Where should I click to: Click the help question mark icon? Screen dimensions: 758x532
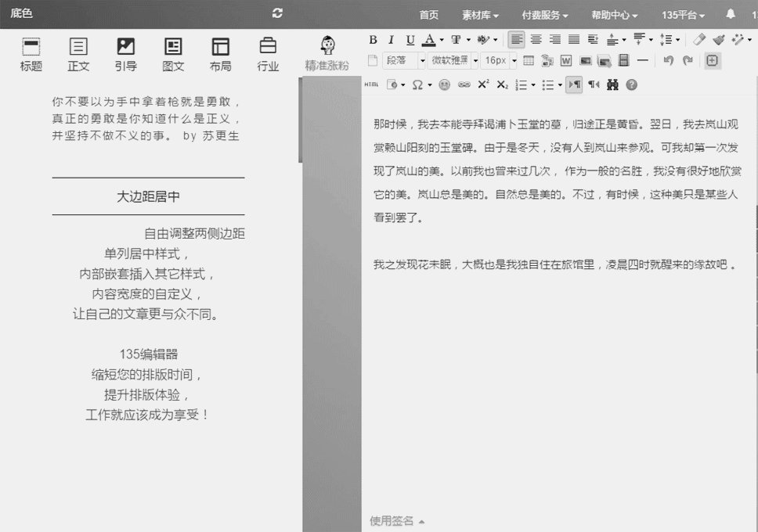[631, 85]
